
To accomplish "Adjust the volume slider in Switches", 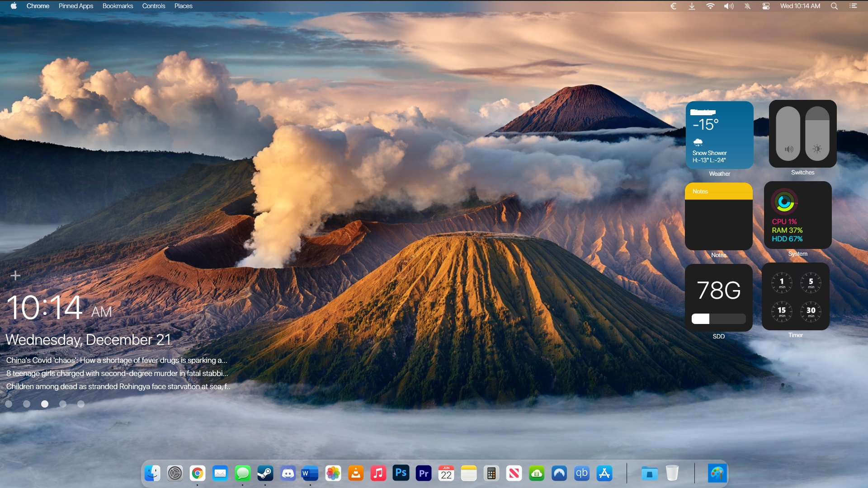I will click(788, 134).
